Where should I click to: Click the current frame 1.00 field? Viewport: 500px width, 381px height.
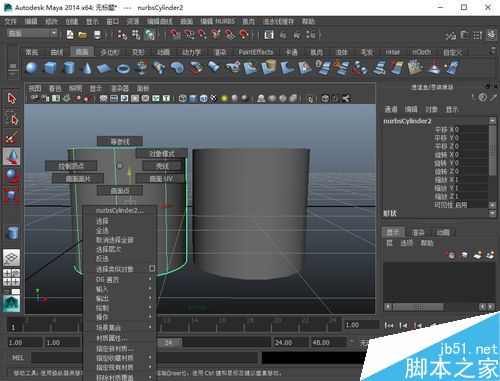coord(361,325)
